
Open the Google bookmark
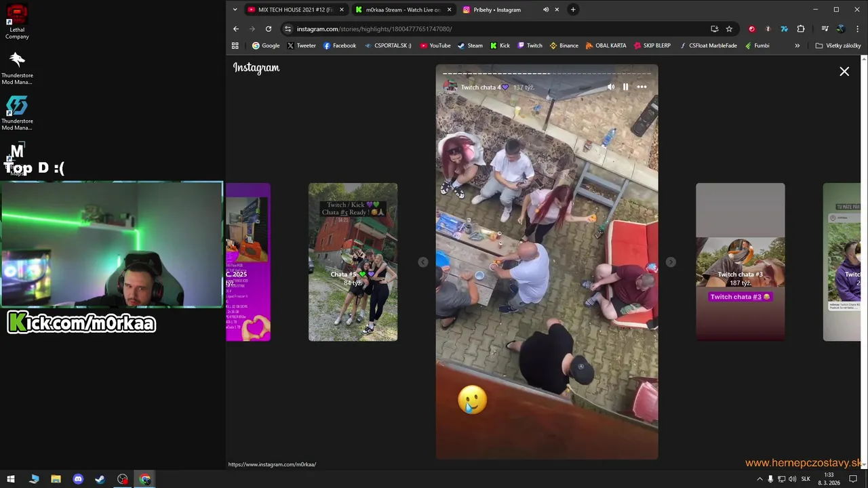pos(266,45)
